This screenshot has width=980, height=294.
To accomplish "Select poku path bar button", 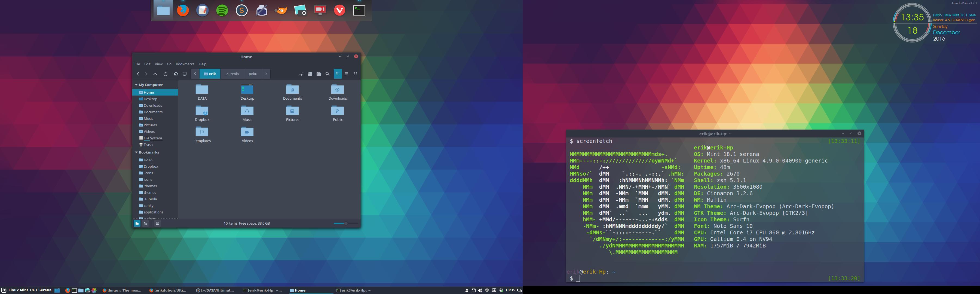I will pyautogui.click(x=253, y=74).
